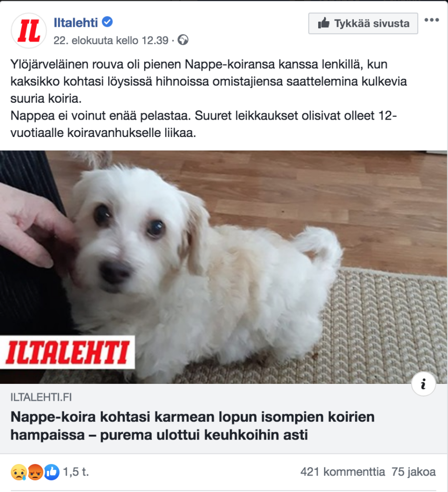The height and width of the screenshot is (492, 448).
Task: Click the angry reaction emoji
Action: (36, 472)
